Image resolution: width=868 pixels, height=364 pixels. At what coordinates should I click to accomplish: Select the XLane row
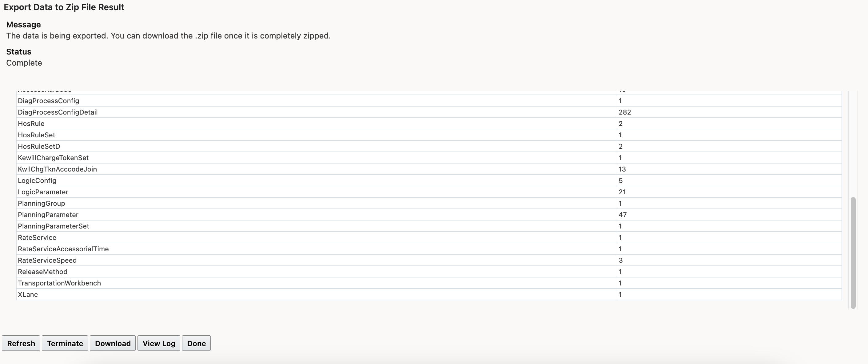point(429,294)
